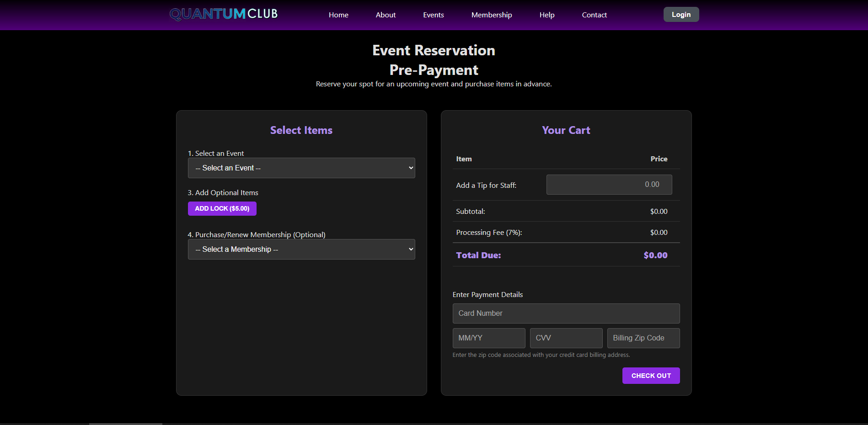Click the Your Cart panel heading
Image resolution: width=868 pixels, height=425 pixels.
point(566,130)
